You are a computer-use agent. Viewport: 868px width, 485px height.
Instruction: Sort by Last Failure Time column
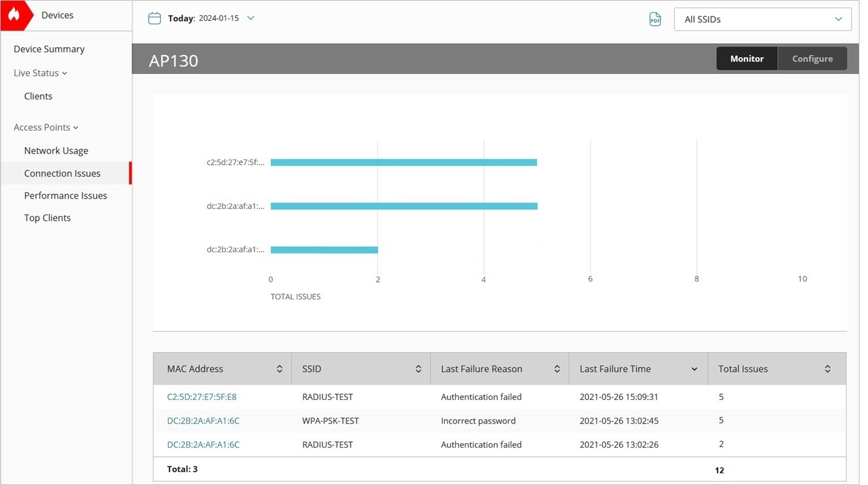[695, 368]
